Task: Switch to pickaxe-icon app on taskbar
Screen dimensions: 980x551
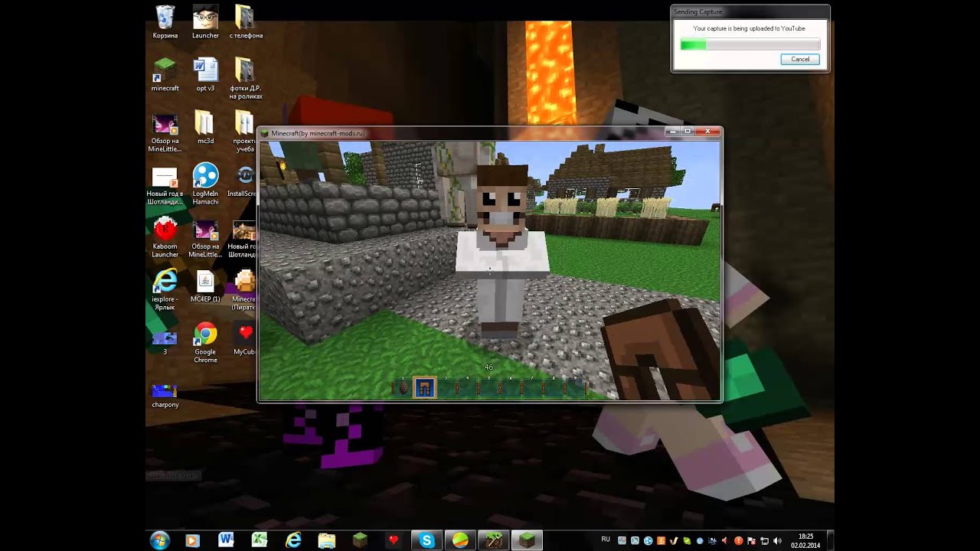Action: (494, 540)
